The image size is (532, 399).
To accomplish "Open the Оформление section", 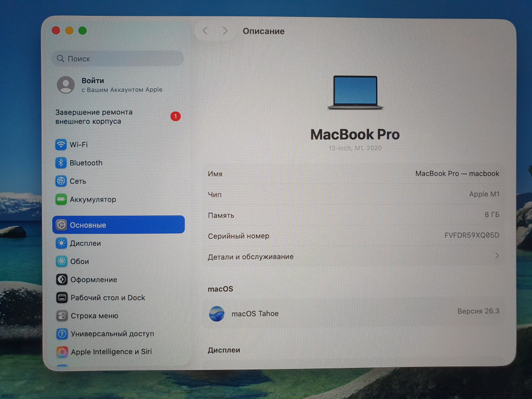I will pyautogui.click(x=119, y=280).
